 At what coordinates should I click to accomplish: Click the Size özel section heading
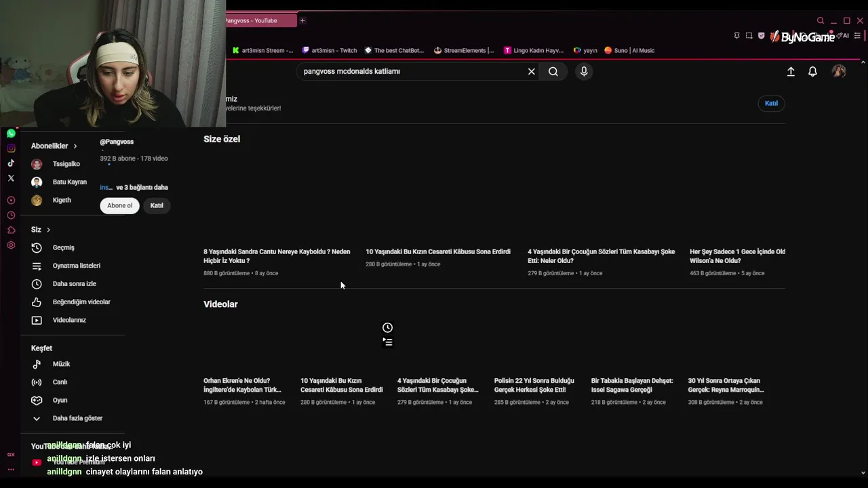click(x=222, y=139)
